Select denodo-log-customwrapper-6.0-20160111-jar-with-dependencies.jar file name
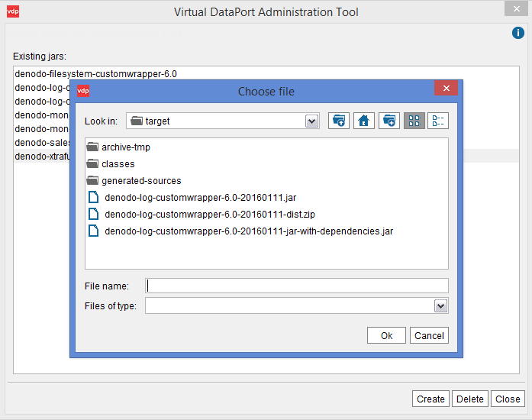The width and height of the screenshot is (532, 420). pos(249,231)
